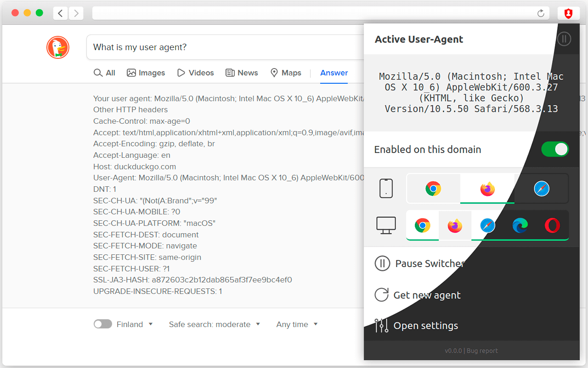588x368 pixels.
Task: Open the Safe search moderate dropdown
Action: (215, 324)
